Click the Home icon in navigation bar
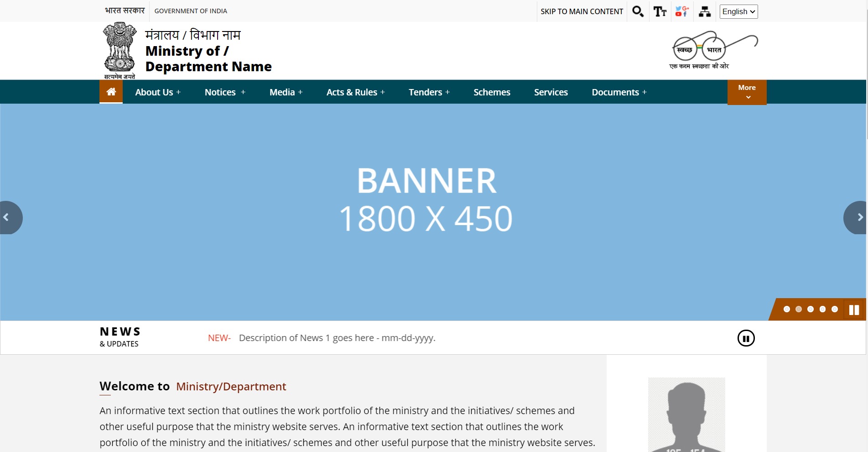This screenshot has width=868, height=452. [111, 92]
